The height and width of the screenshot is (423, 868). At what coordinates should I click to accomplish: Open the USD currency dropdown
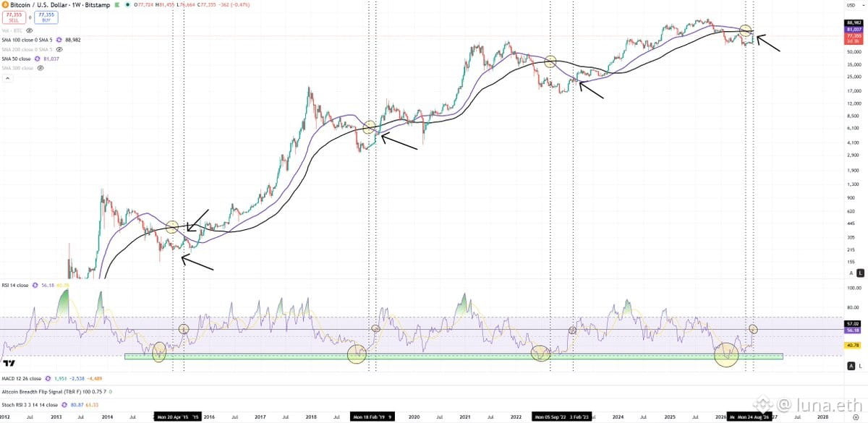[855, 5]
